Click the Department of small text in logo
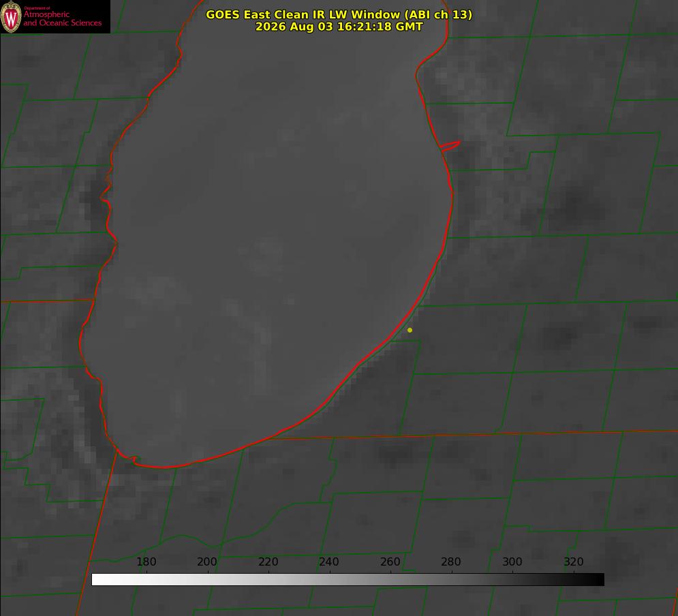The height and width of the screenshot is (616, 678). tap(37, 8)
